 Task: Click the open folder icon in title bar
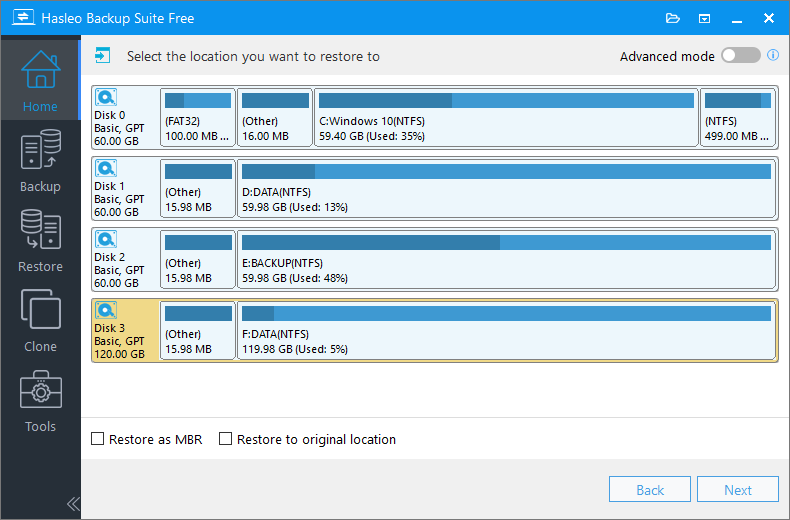pyautogui.click(x=672, y=18)
